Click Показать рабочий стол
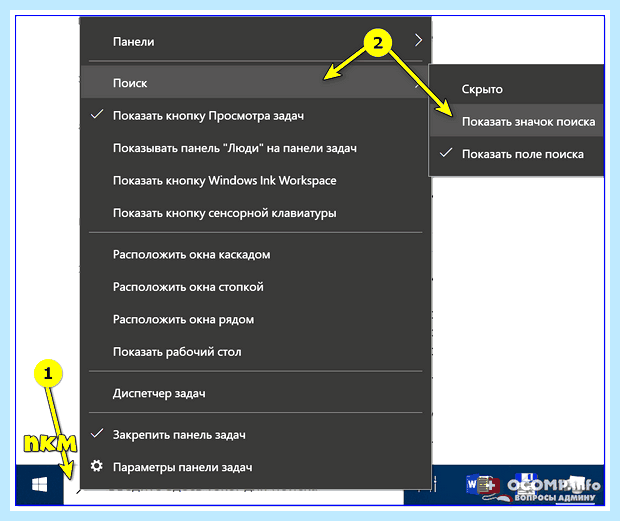 pos(255,351)
